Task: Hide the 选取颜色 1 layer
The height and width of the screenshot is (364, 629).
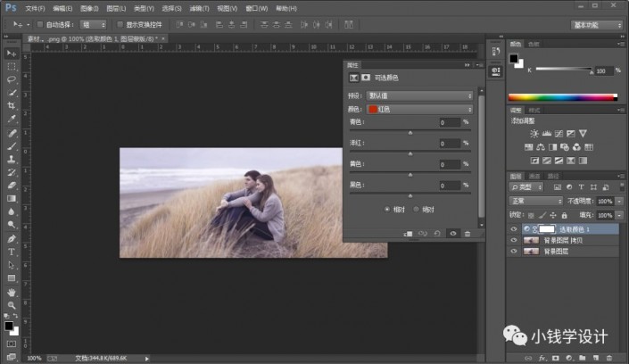Action: click(x=512, y=229)
